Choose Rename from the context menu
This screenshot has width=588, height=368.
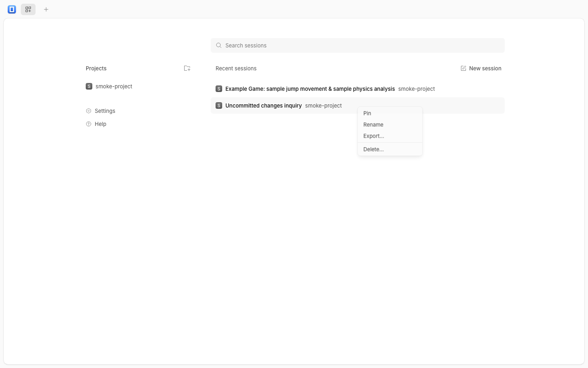[x=390, y=125]
